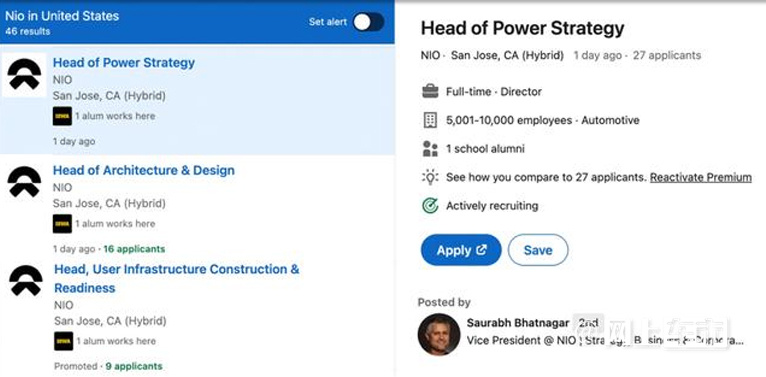Open the Head of Power Strategy job listing

click(124, 63)
